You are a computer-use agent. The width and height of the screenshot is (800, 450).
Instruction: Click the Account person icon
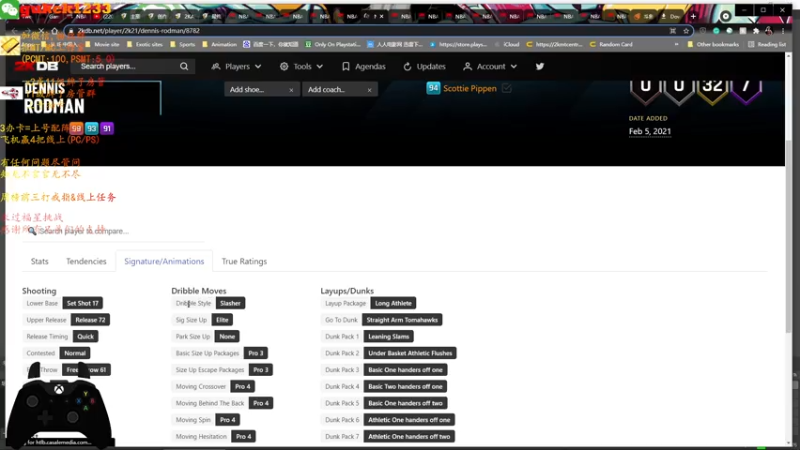click(x=467, y=66)
